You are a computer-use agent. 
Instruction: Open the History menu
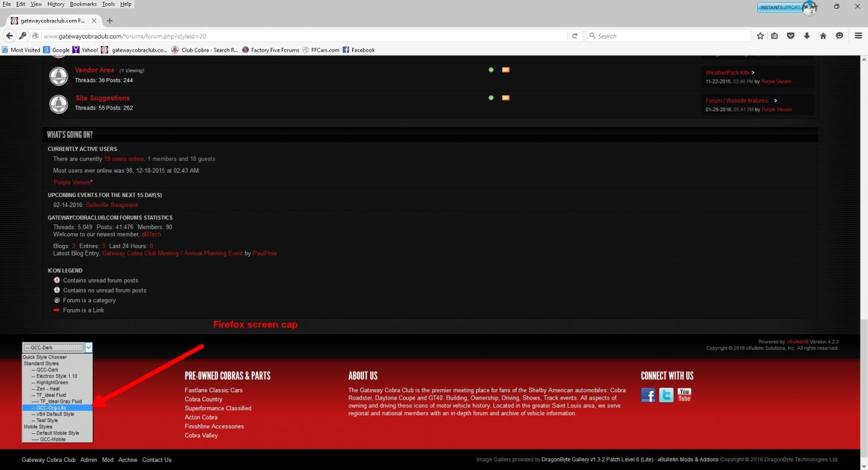point(55,4)
